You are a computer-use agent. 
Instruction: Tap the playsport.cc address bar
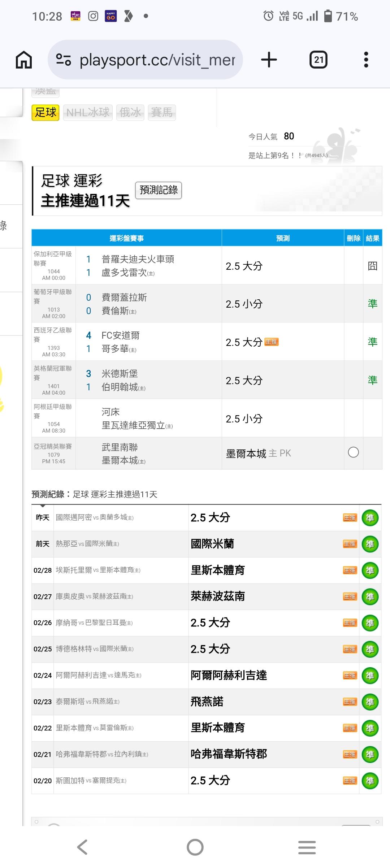pos(145,60)
